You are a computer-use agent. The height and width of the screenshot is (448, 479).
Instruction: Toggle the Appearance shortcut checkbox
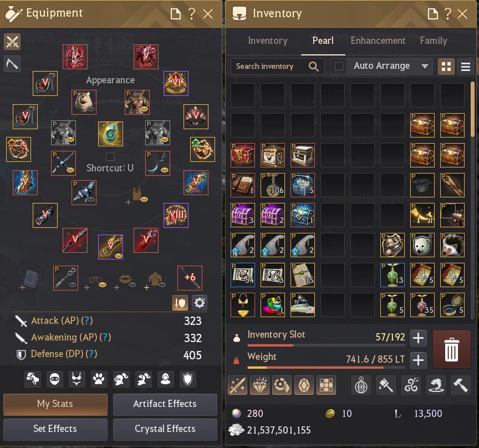pos(110,156)
